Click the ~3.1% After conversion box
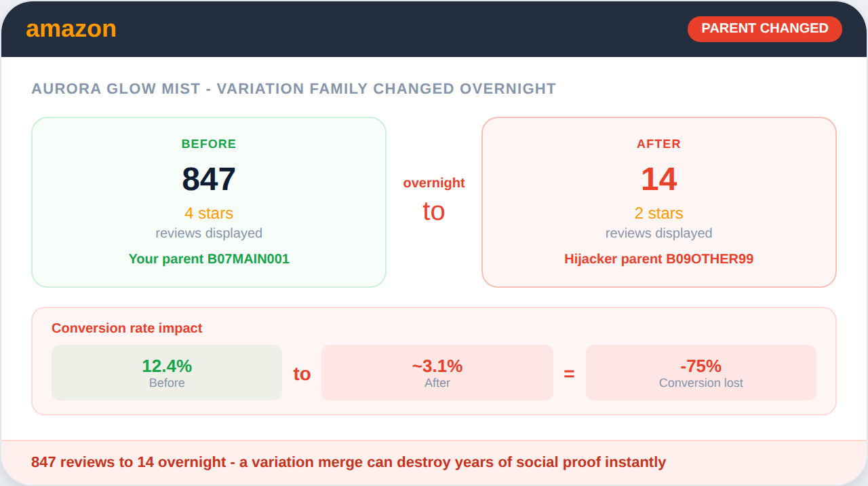This screenshot has width=868, height=486. pos(437,373)
